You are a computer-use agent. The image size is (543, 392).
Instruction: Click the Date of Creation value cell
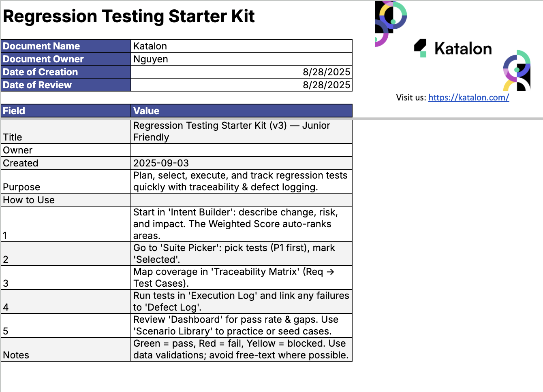click(241, 72)
